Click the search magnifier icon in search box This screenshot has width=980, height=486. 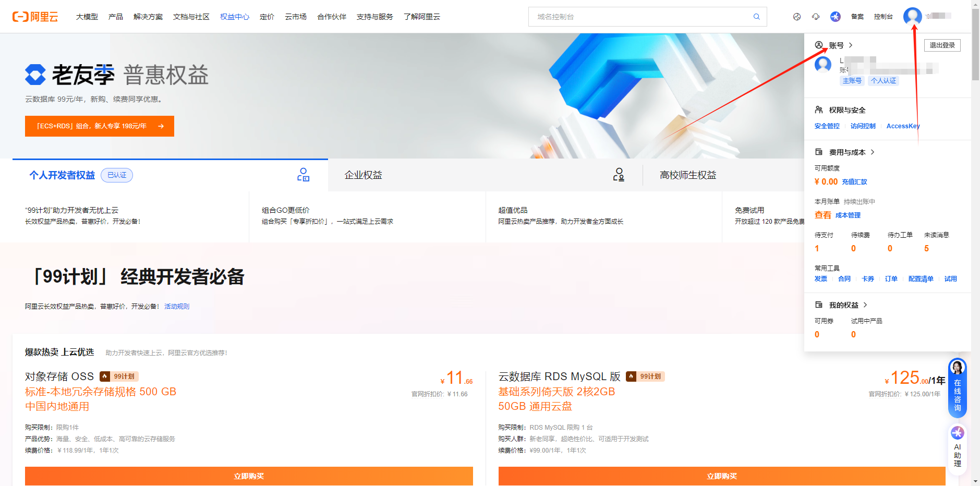pyautogui.click(x=756, y=16)
